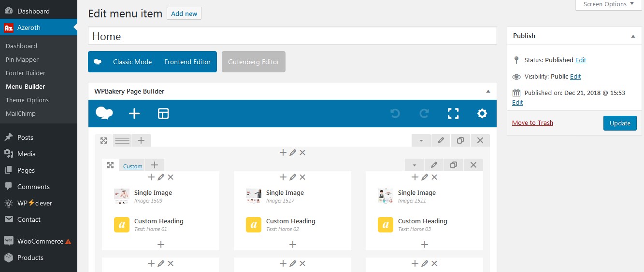The height and width of the screenshot is (272, 644).
Task: Click the redo arrow icon
Action: tap(424, 114)
